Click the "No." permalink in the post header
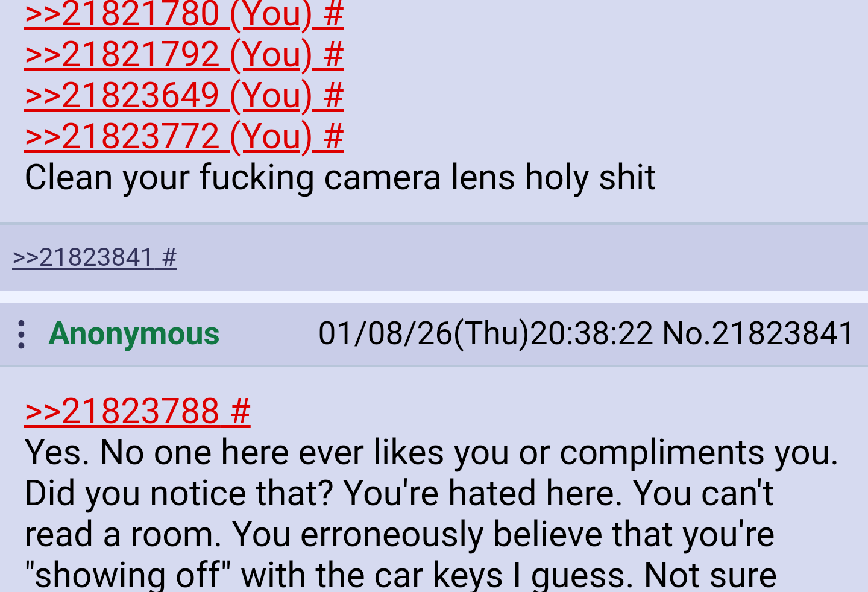 pyautogui.click(x=687, y=333)
